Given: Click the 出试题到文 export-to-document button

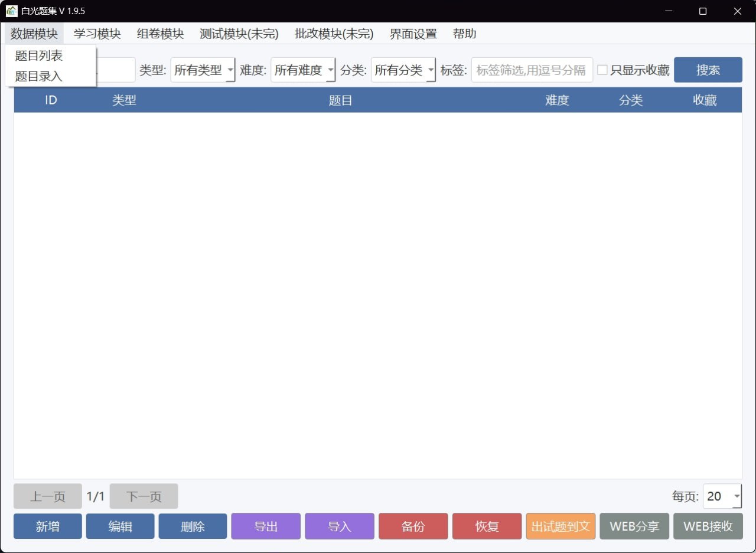Looking at the screenshot, I should click(x=561, y=526).
